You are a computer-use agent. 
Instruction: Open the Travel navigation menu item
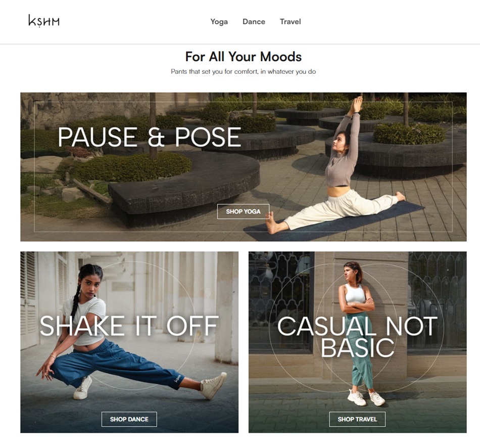coord(290,22)
